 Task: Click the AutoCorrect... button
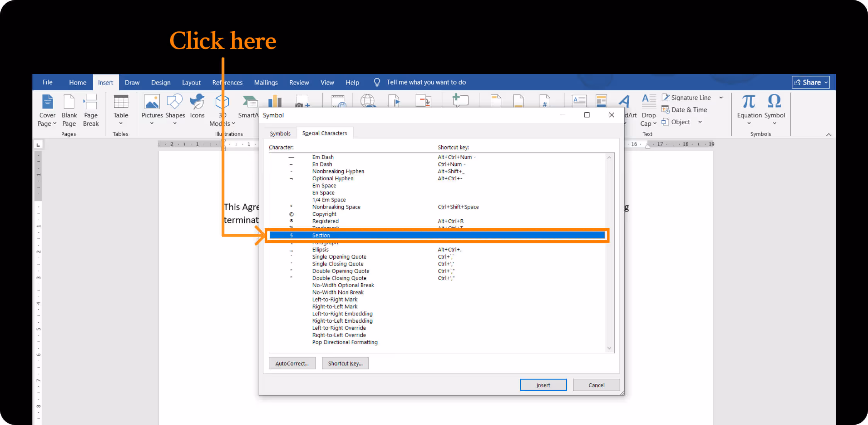pos(292,363)
